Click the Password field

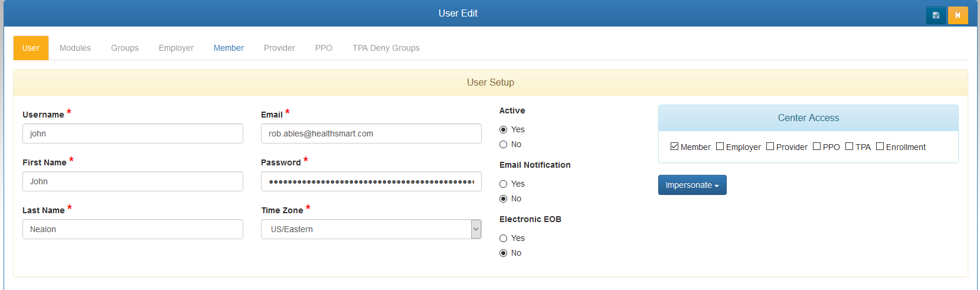[371, 181]
